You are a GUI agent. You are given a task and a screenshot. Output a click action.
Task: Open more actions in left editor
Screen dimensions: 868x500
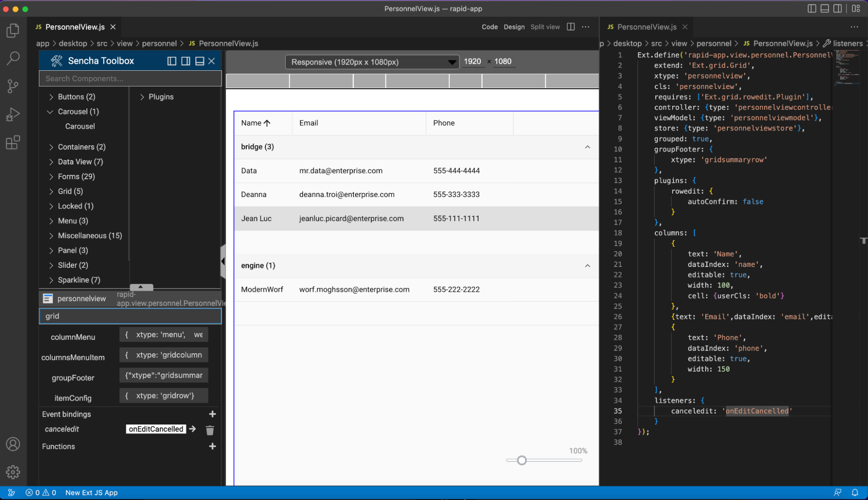pos(586,27)
